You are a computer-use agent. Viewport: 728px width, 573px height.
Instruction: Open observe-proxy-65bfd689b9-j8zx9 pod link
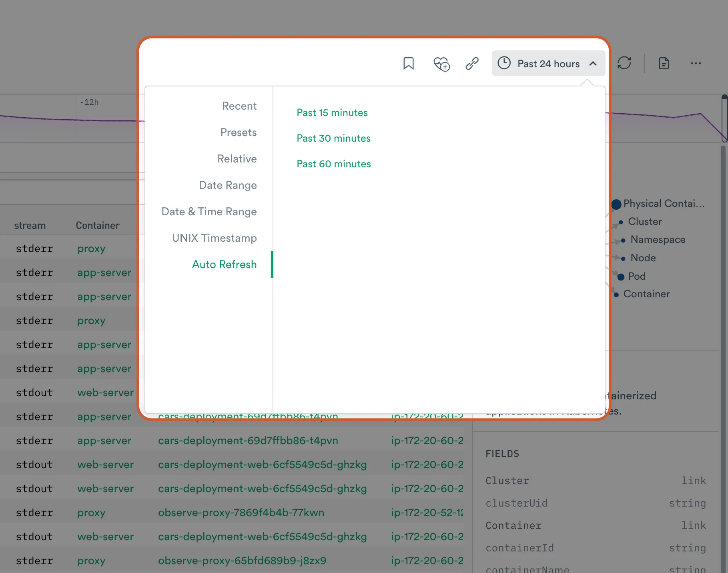click(242, 561)
